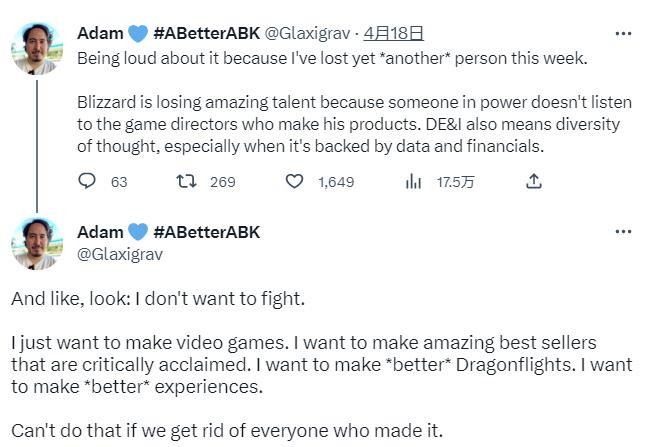Click Adam's avatar on the first tweet
The image size is (650, 447).
coord(36,48)
